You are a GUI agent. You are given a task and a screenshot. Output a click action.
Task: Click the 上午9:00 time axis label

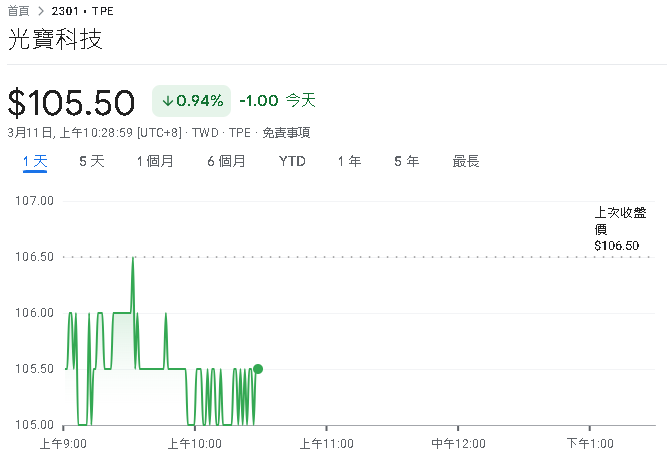(x=63, y=444)
